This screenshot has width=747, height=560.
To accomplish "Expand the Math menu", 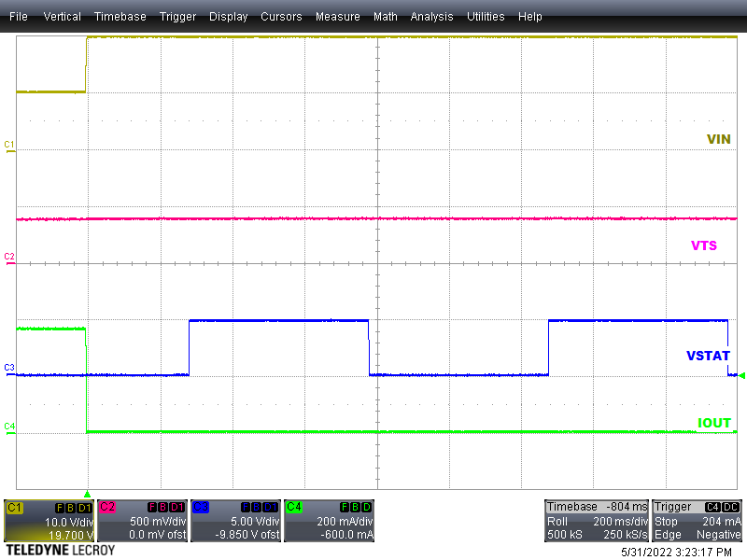I will point(385,17).
